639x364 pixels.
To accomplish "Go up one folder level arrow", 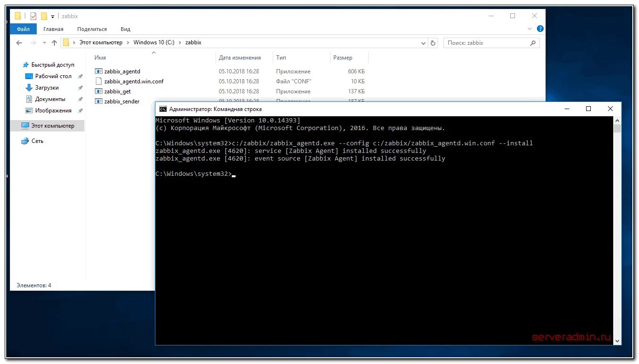I will pos(54,43).
